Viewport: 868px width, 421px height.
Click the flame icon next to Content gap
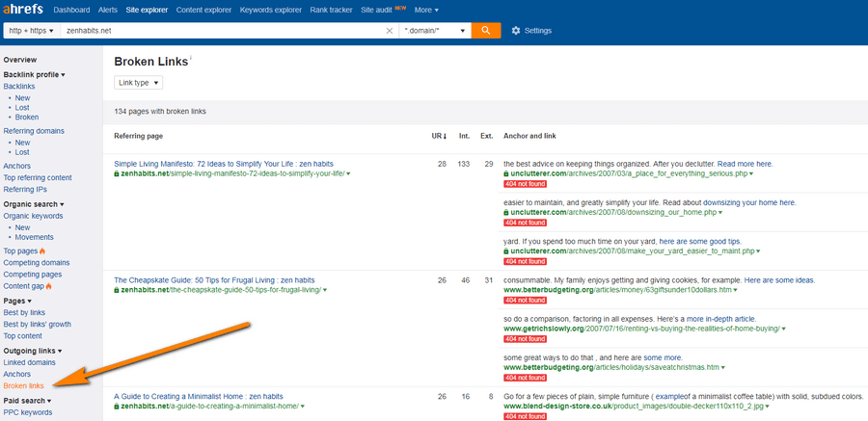(49, 286)
